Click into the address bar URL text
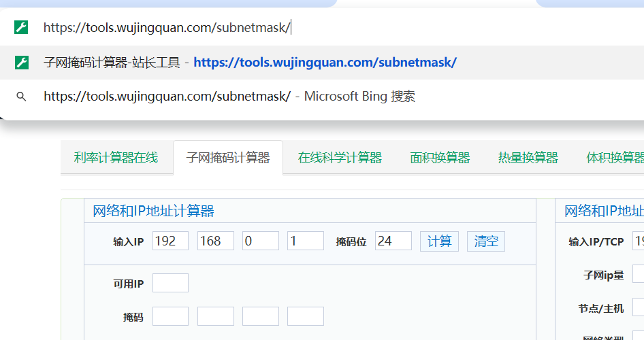 (167, 28)
